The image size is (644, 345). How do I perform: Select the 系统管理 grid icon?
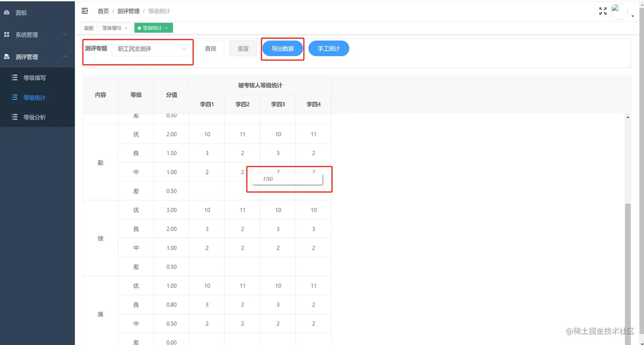pyautogui.click(x=6, y=34)
